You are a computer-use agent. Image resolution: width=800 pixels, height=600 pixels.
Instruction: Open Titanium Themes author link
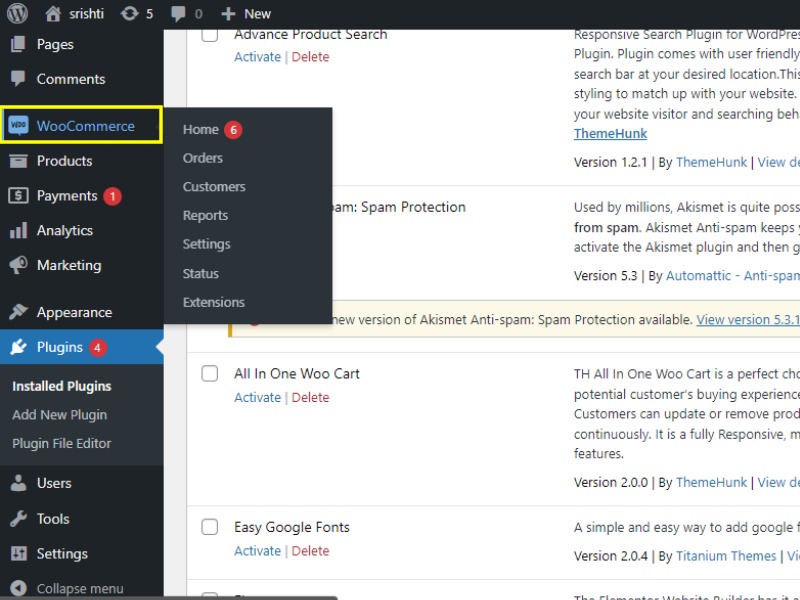click(x=726, y=556)
